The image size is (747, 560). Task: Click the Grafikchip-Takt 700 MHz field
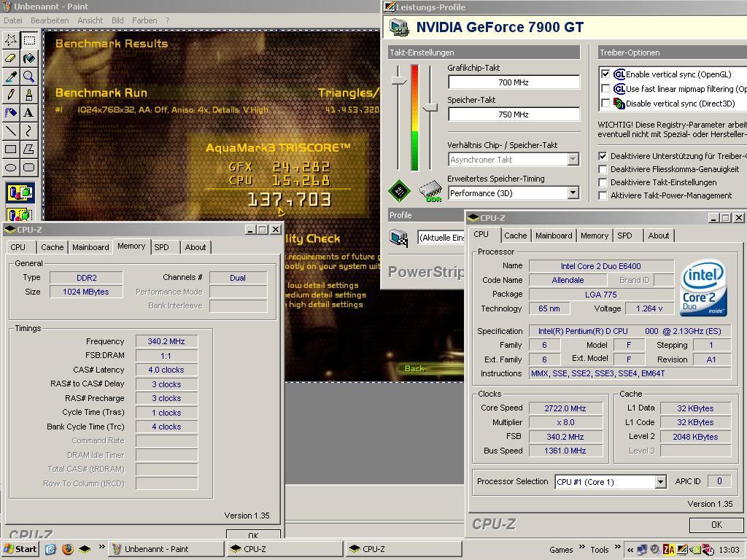point(514,82)
